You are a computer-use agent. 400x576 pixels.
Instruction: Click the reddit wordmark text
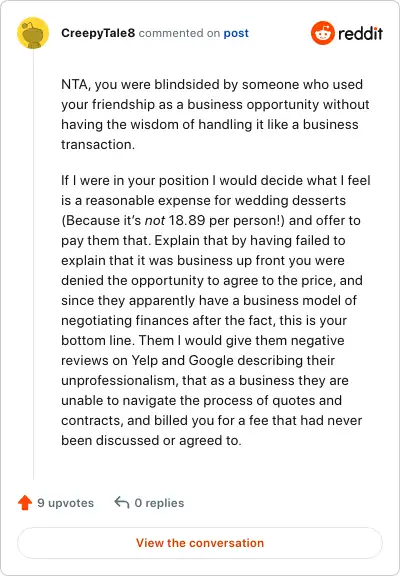(x=360, y=34)
